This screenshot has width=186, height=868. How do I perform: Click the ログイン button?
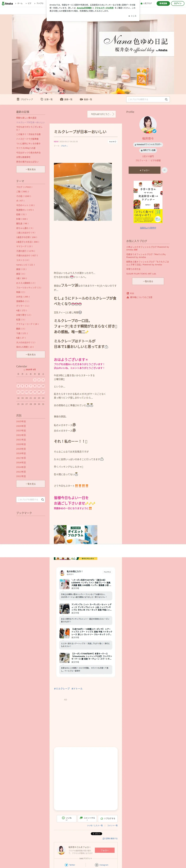click(x=178, y=3)
